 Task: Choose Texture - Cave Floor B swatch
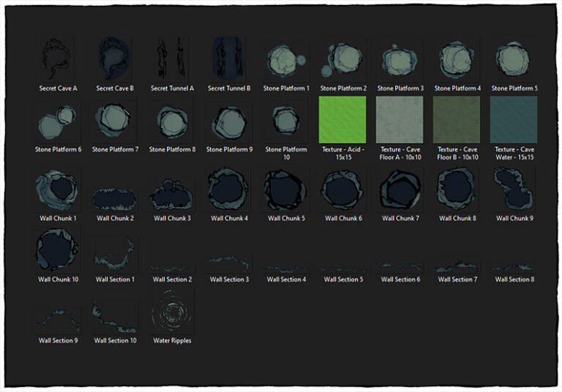coord(457,120)
